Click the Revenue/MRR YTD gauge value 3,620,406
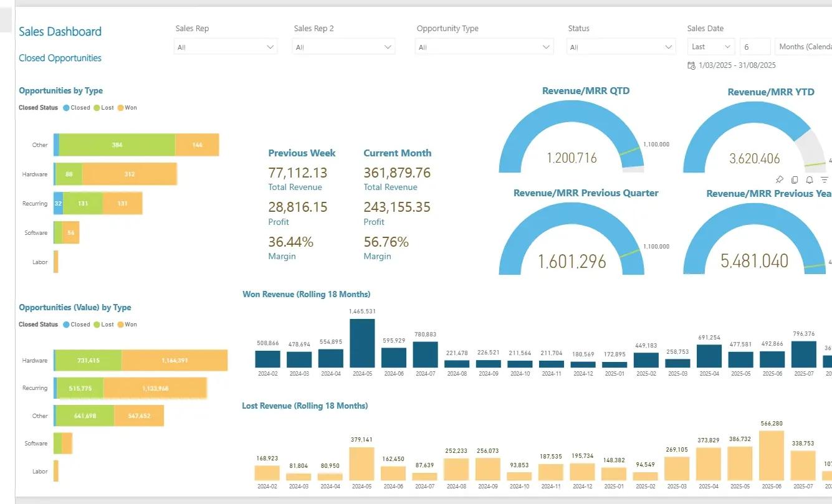The width and height of the screenshot is (832, 504). pyautogui.click(x=755, y=158)
